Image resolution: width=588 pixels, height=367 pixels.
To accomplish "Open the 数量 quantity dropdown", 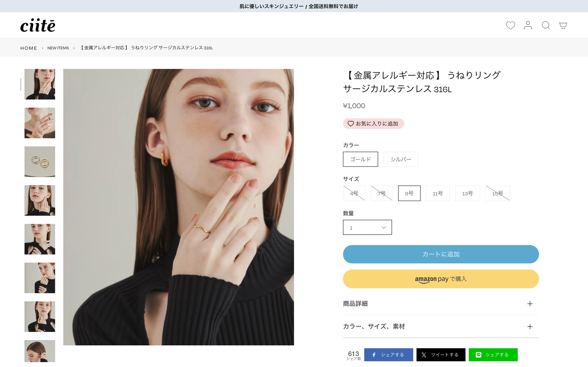I will 367,227.
